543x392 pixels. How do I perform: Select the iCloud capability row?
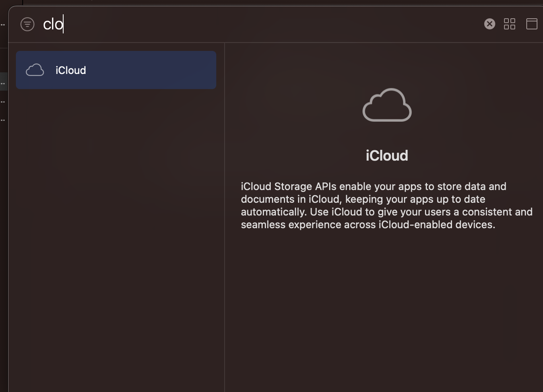[x=116, y=70]
